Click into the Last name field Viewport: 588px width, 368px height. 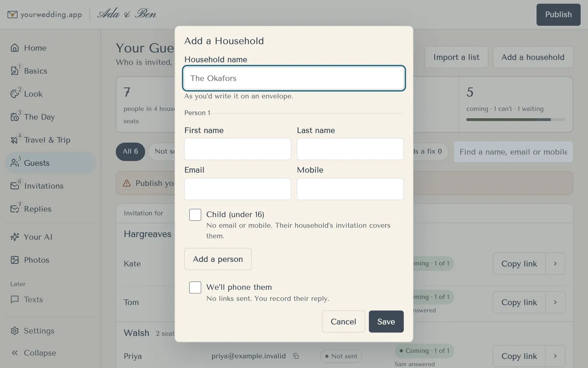[x=350, y=149]
